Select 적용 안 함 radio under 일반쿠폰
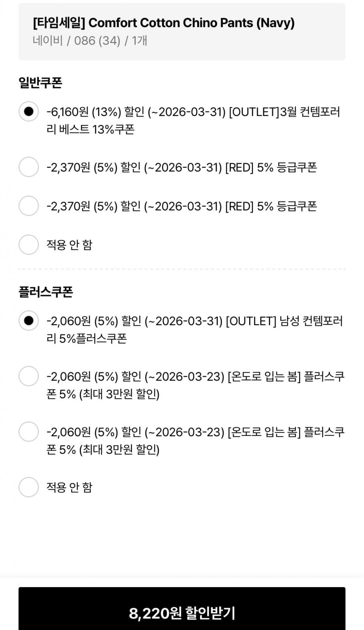The height and width of the screenshot is (630, 364). [29, 245]
